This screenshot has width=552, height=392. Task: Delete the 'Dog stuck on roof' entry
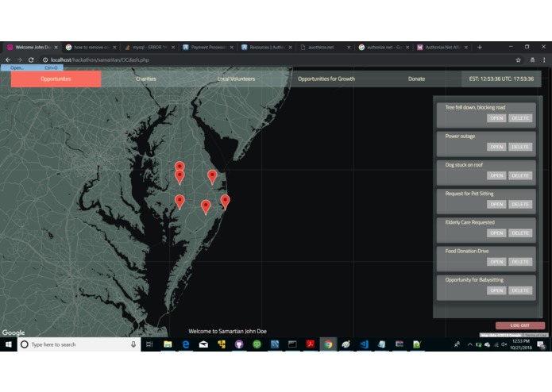tap(520, 175)
